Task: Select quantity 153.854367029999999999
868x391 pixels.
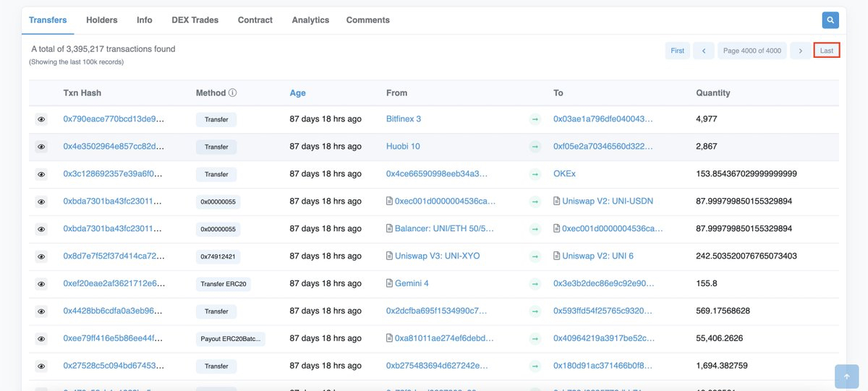Action: [x=746, y=174]
